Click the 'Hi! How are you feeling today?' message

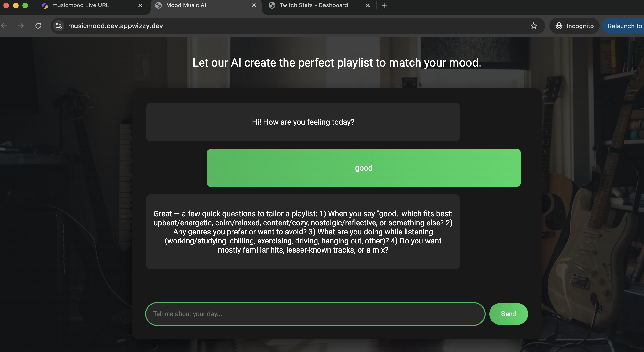(303, 122)
